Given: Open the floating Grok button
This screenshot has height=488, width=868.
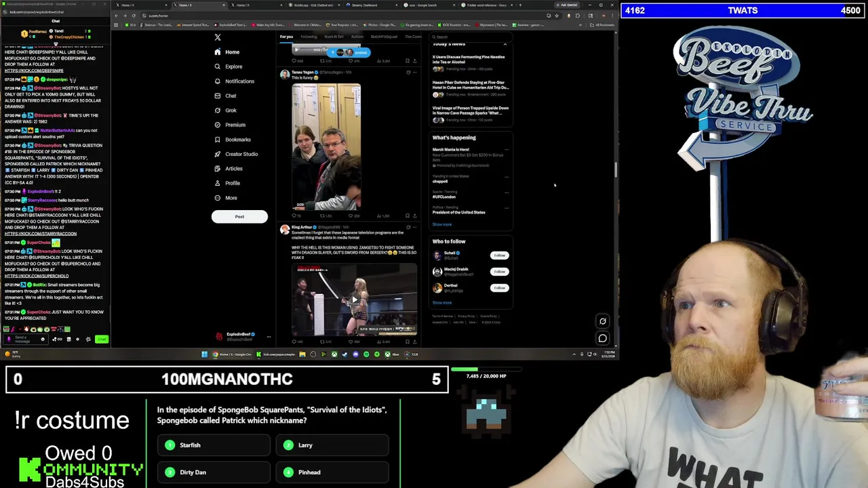Looking at the screenshot, I should [x=602, y=321].
